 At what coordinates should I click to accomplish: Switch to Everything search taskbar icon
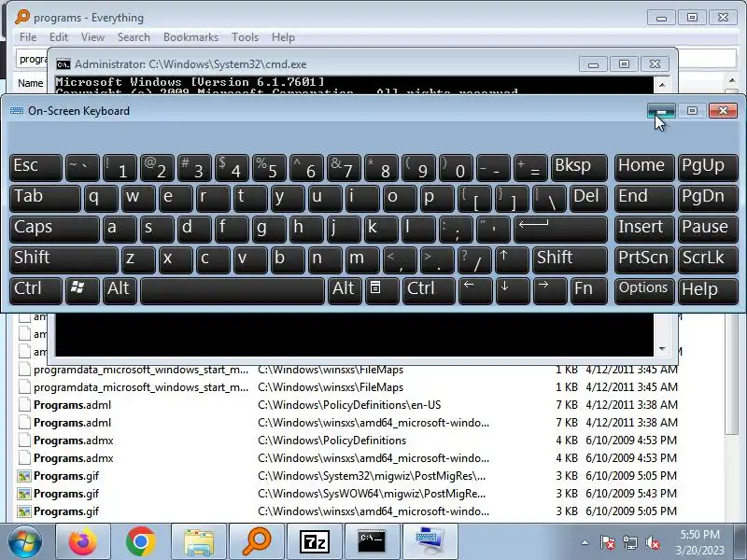pos(257,541)
